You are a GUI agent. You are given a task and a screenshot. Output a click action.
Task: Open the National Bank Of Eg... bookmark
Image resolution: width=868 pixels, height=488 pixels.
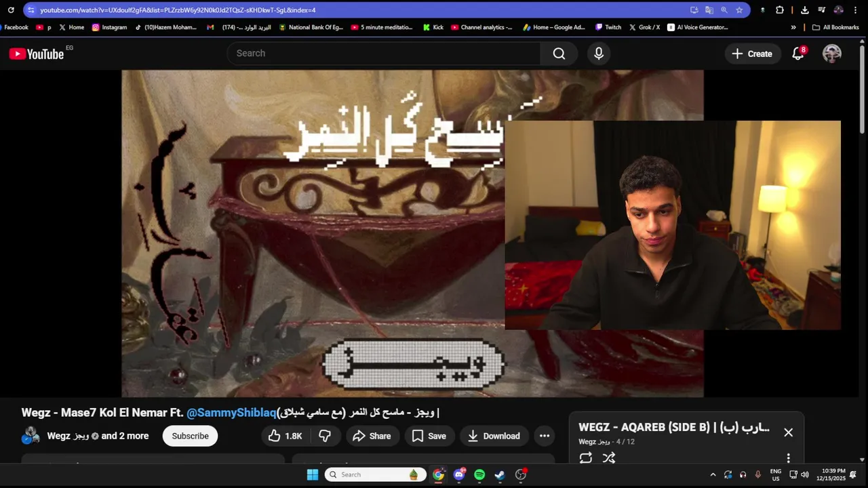click(311, 28)
